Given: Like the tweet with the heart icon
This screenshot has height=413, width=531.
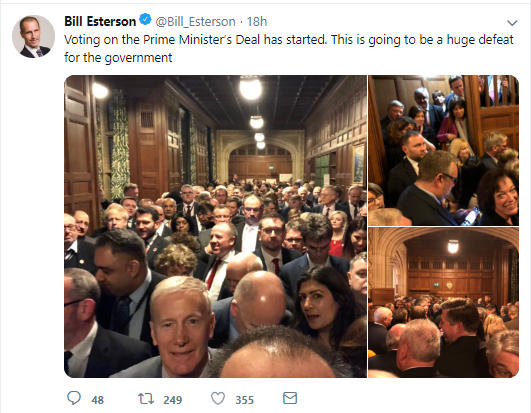Looking at the screenshot, I should coord(218,398).
